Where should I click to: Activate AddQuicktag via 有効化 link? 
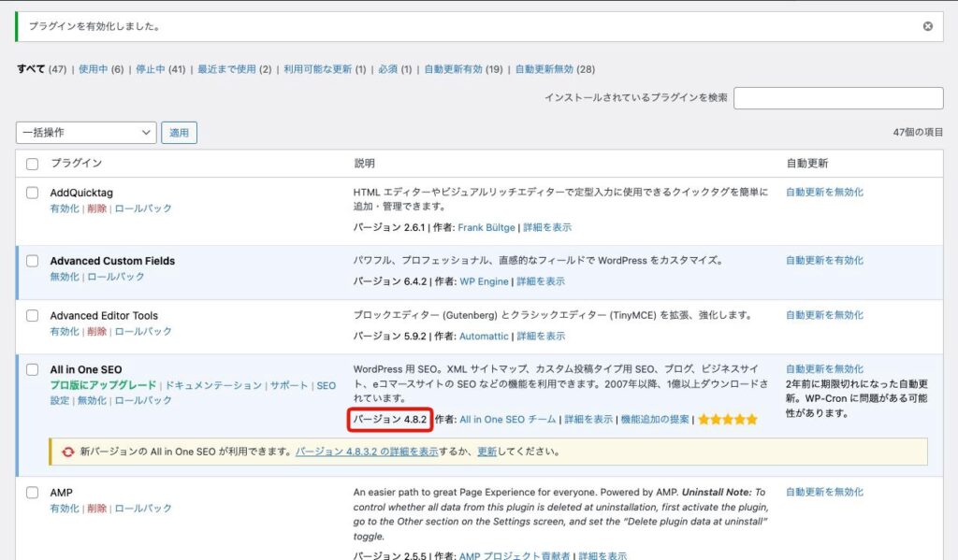[x=65, y=208]
